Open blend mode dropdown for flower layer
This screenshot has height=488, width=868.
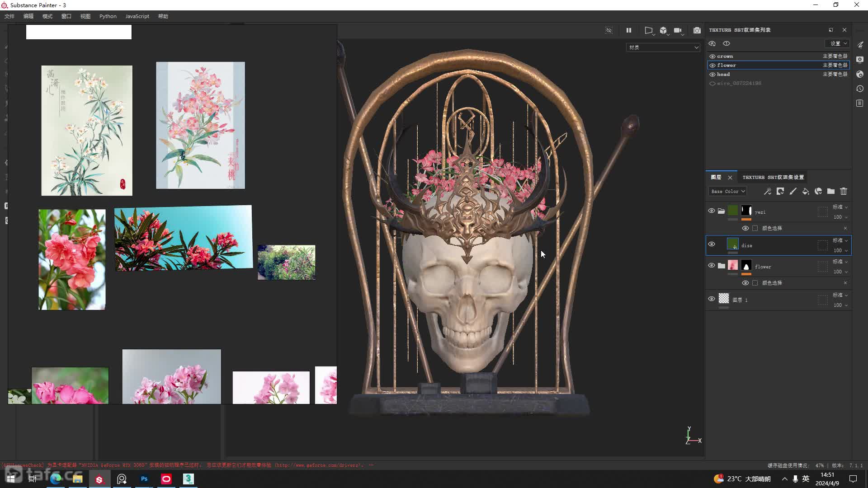click(x=840, y=262)
